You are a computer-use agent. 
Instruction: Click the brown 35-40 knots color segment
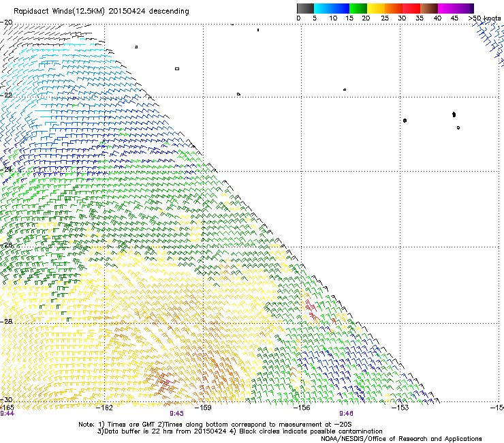[x=429, y=8]
